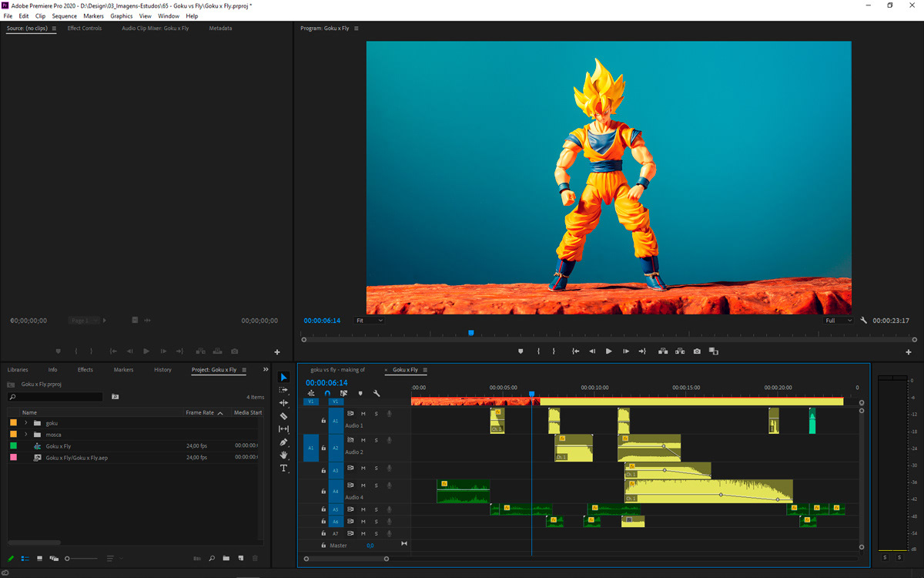Open timeline display settings wrench
The width and height of the screenshot is (924, 578).
point(377,394)
